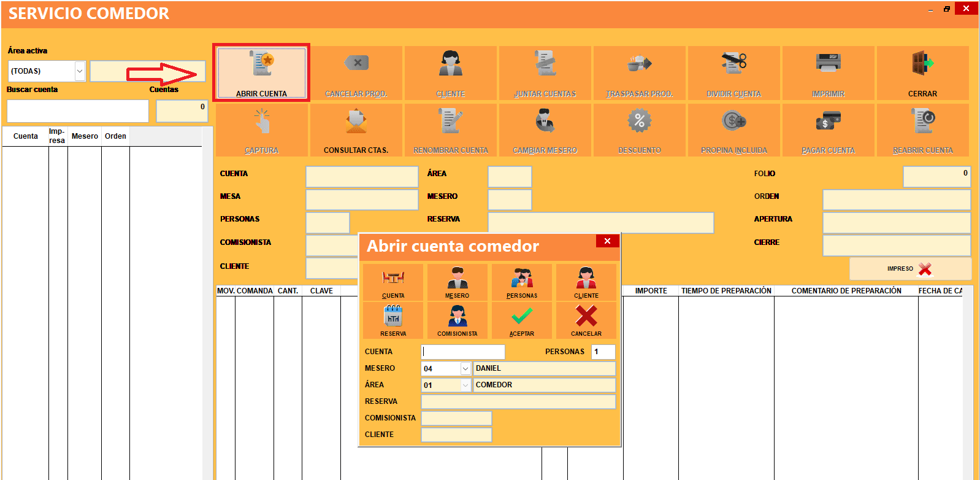Click the CANT. column header
The width and height of the screenshot is (980, 480).
(x=288, y=291)
